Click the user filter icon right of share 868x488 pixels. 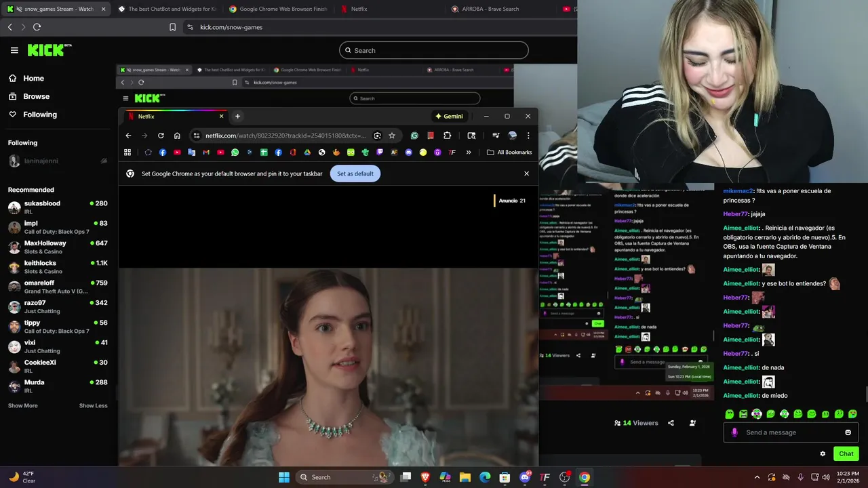tap(692, 423)
